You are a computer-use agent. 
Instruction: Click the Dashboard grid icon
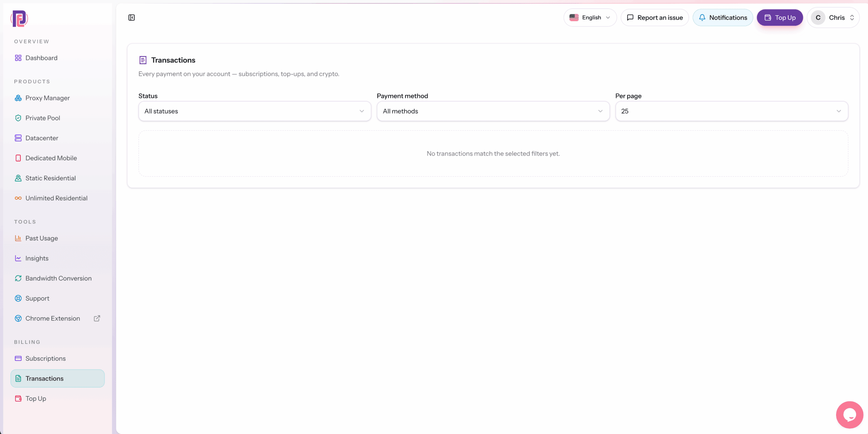pyautogui.click(x=18, y=58)
